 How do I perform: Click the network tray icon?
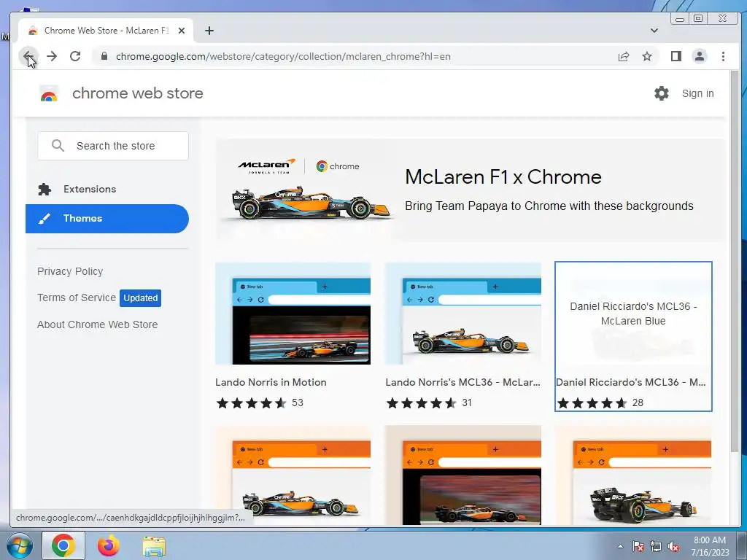(x=656, y=547)
